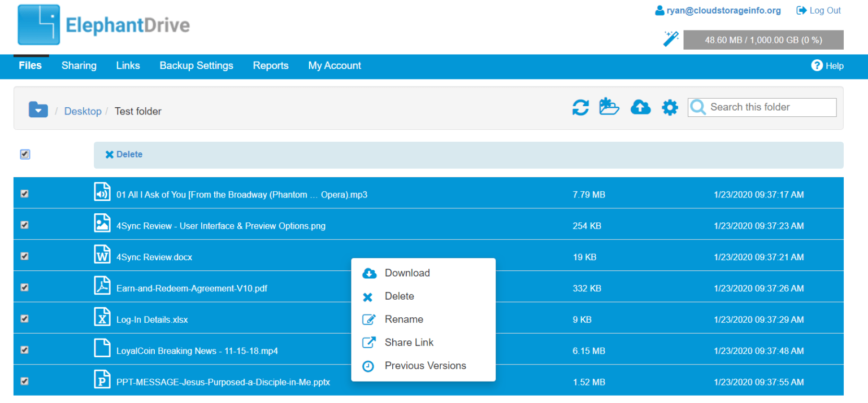Click the Excel icon on Log-In Details.xlsx
Image resolution: width=868 pixels, height=403 pixels.
102,318
